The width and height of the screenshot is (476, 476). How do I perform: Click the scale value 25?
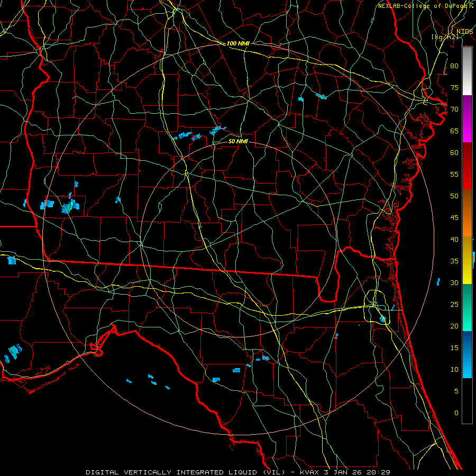(454, 305)
